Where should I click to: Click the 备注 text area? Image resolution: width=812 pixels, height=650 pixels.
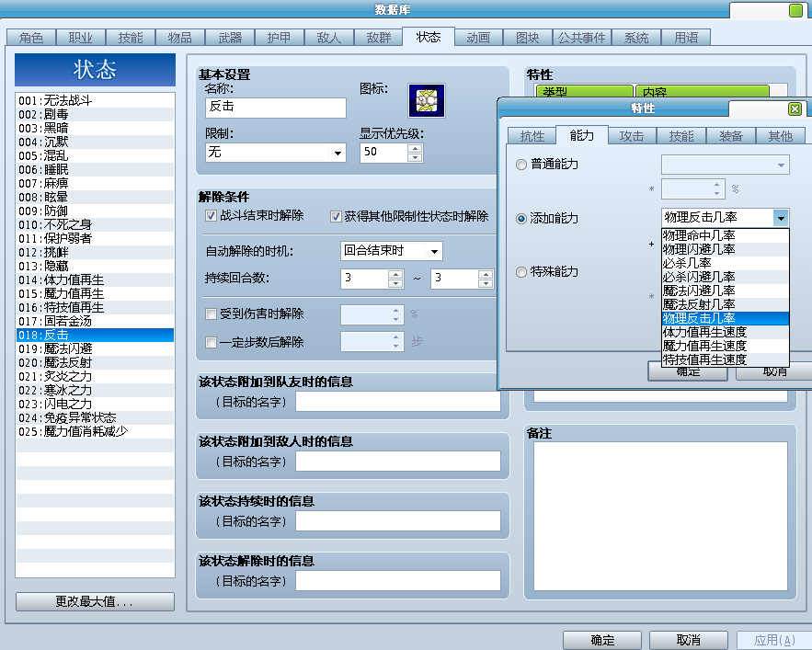pos(660,516)
